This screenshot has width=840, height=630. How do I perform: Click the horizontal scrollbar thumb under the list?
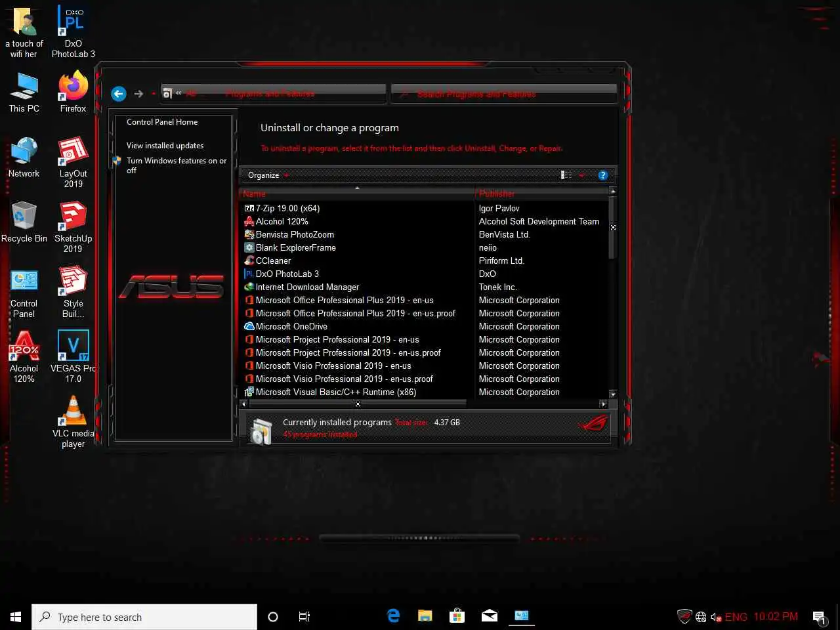tap(357, 404)
